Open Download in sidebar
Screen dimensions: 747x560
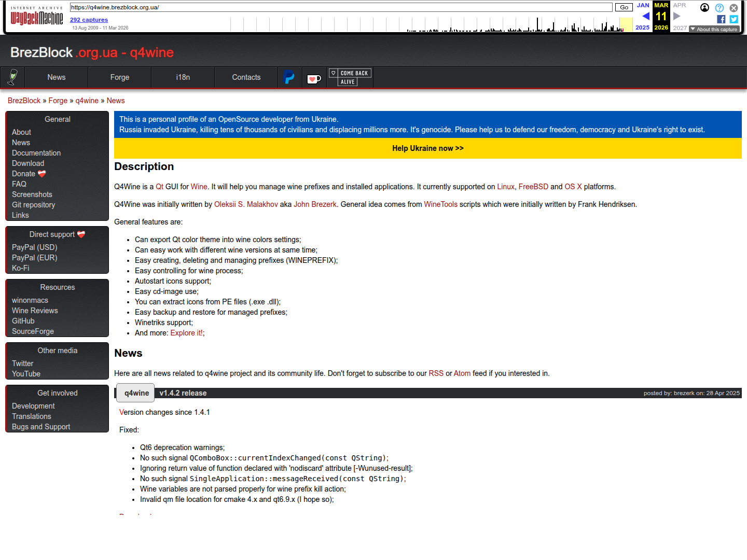(28, 163)
